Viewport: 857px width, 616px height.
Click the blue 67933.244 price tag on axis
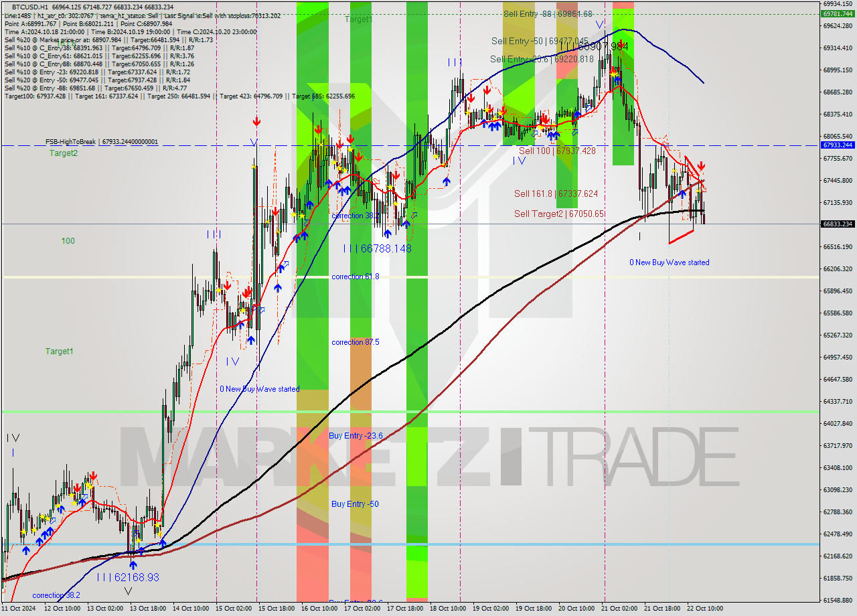tap(838, 145)
